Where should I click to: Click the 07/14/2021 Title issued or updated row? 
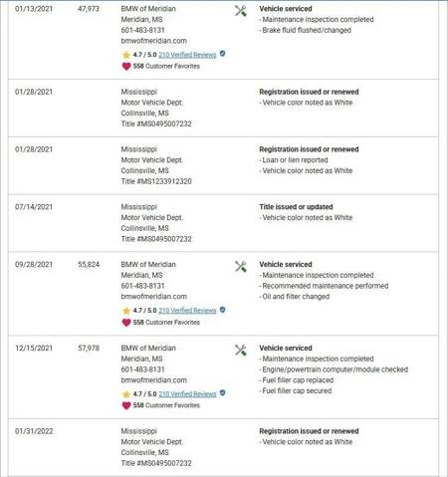coord(223,223)
